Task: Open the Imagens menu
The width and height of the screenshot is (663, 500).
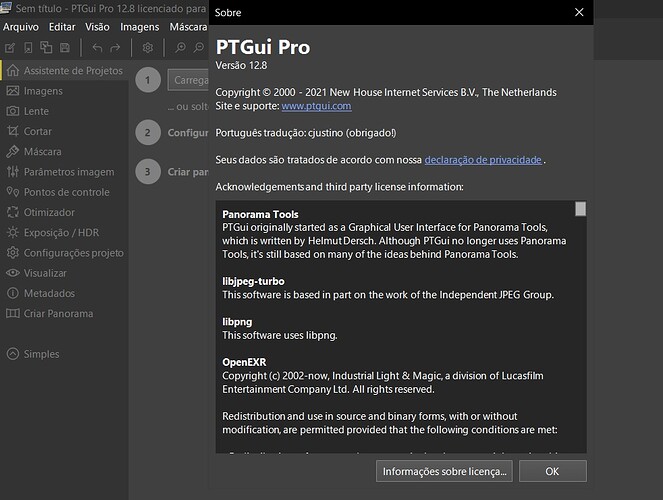Action: (x=140, y=27)
